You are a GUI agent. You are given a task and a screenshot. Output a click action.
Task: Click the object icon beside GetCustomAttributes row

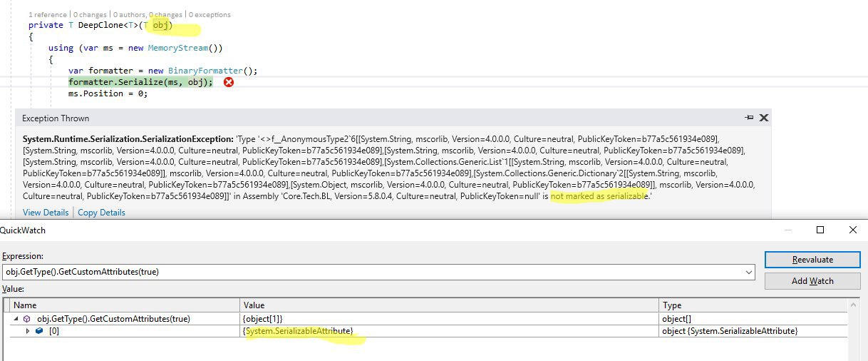(x=28, y=319)
